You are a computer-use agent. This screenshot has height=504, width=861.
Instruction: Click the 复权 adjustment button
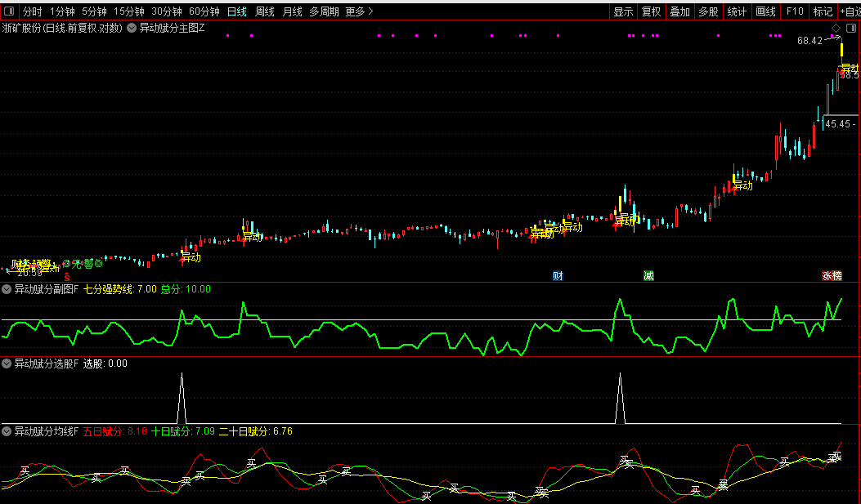click(x=651, y=11)
